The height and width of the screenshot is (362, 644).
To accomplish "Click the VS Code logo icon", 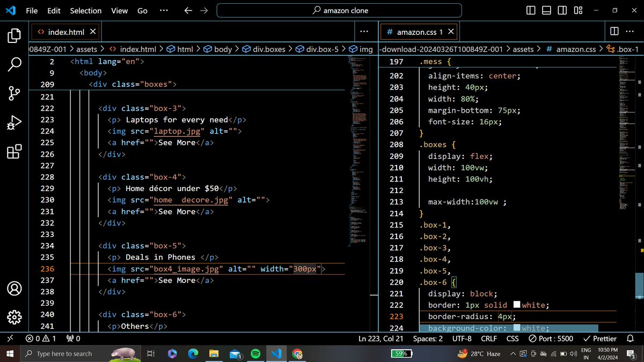I will click(11, 10).
